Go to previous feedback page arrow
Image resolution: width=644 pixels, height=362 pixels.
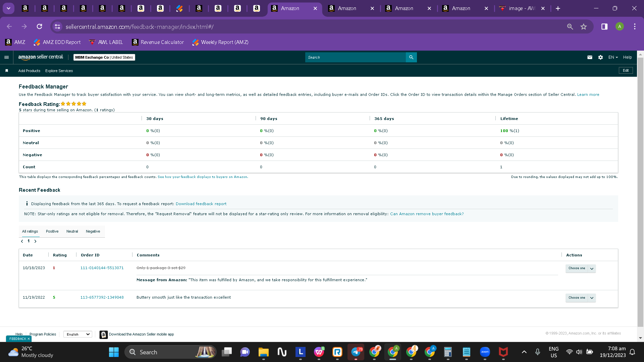[x=22, y=241]
